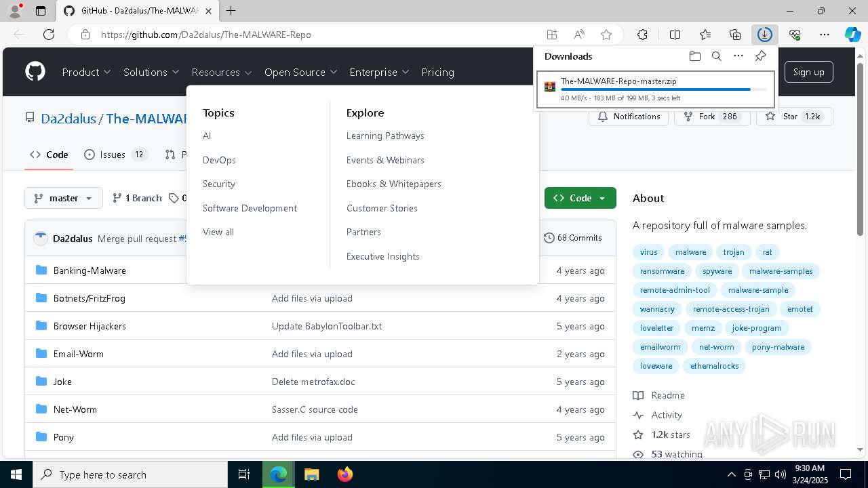Open Task View on taskbar
The width and height of the screenshot is (868, 488).
(244, 474)
